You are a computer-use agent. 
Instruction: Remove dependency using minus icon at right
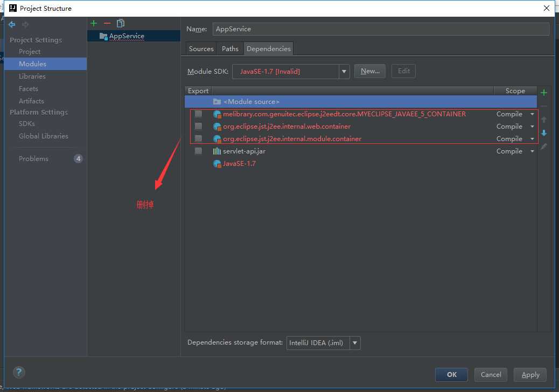pos(544,106)
